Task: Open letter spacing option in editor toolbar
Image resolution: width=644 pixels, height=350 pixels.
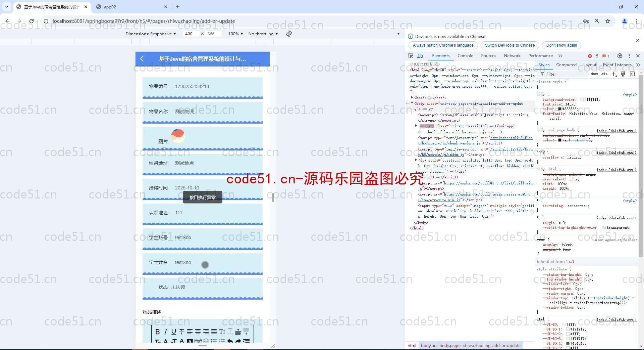Action: tap(230, 332)
